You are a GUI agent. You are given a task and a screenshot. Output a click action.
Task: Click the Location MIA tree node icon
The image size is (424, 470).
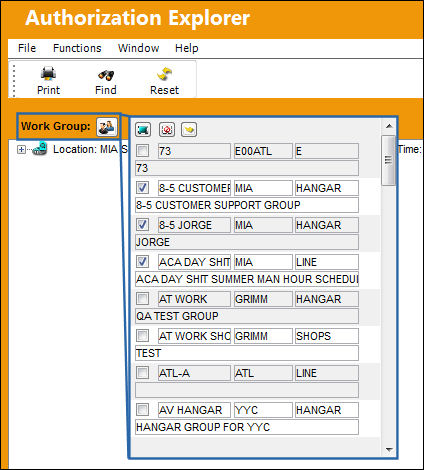pyautogui.click(x=40, y=149)
